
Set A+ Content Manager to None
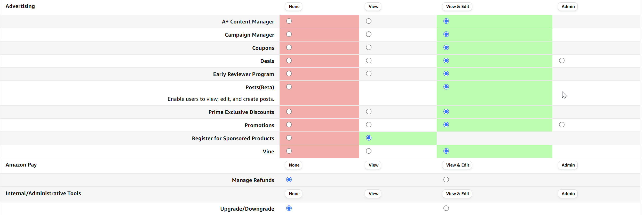[289, 21]
